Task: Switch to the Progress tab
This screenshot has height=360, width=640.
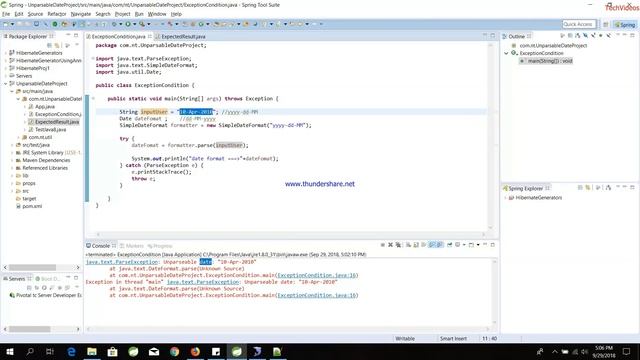Action: [x=160, y=246]
